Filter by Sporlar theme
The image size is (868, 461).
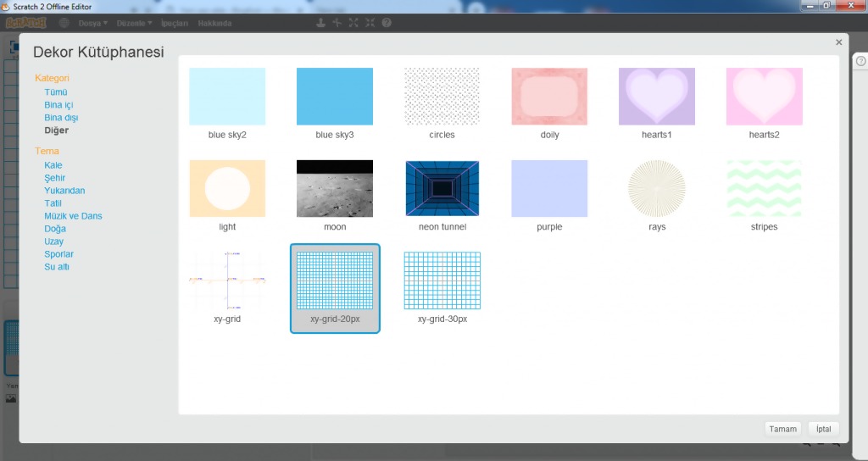(58, 254)
